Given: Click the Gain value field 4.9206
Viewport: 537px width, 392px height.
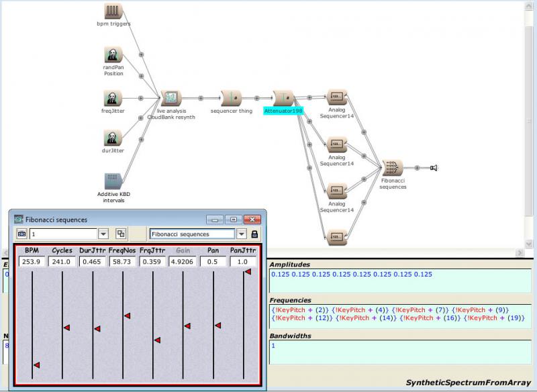Looking at the screenshot, I should 183,262.
